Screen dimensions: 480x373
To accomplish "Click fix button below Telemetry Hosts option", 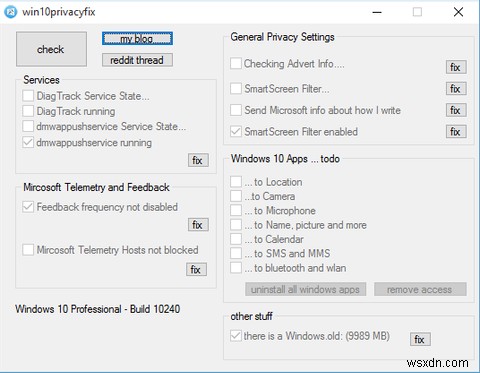I will [x=196, y=269].
